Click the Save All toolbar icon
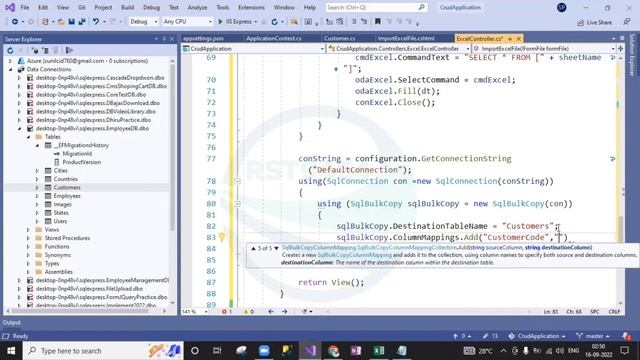640x360 pixels. click(82, 22)
